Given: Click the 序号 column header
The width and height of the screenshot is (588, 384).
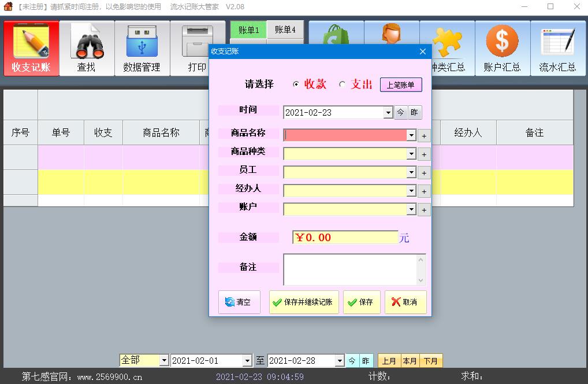Looking at the screenshot, I should [x=21, y=132].
